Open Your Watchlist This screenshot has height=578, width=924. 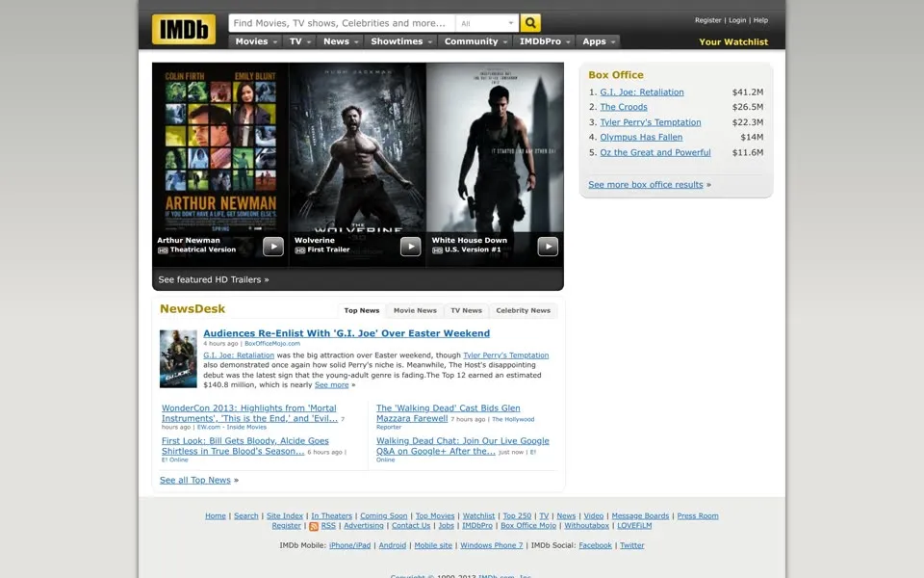[733, 41]
